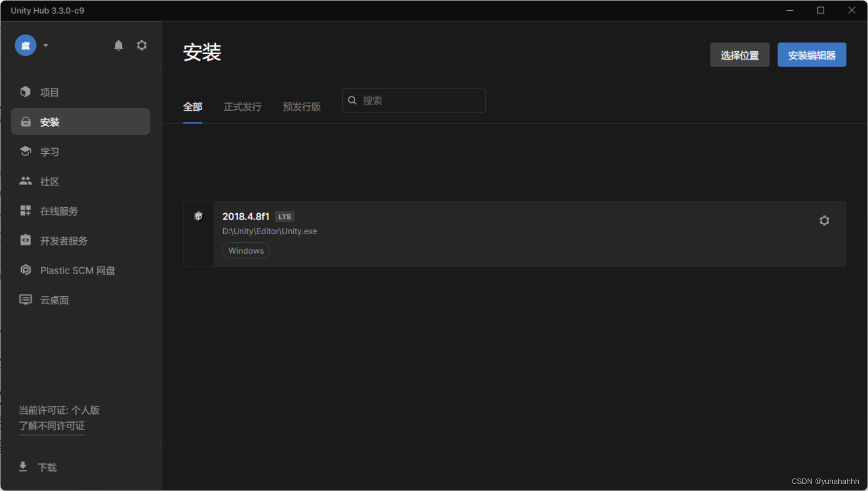Click the search magnifier icon

pyautogui.click(x=352, y=100)
